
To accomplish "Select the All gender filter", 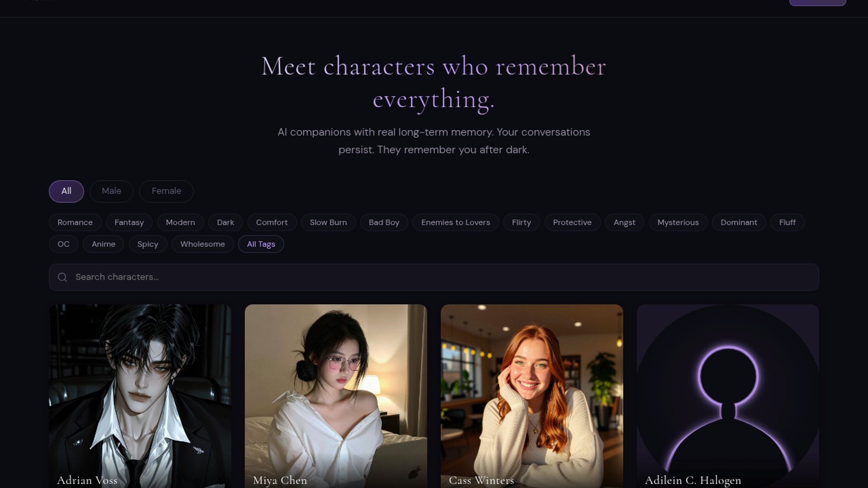I will click(66, 191).
